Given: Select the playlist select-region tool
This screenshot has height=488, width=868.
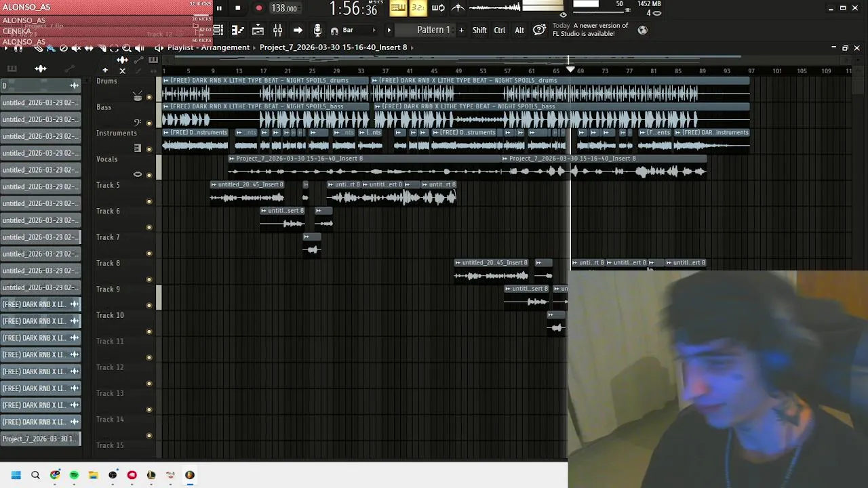Looking at the screenshot, I should pos(114,48).
